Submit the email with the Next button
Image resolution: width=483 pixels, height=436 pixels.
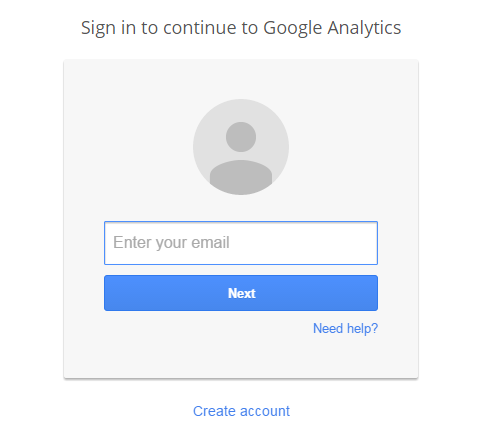pos(241,293)
